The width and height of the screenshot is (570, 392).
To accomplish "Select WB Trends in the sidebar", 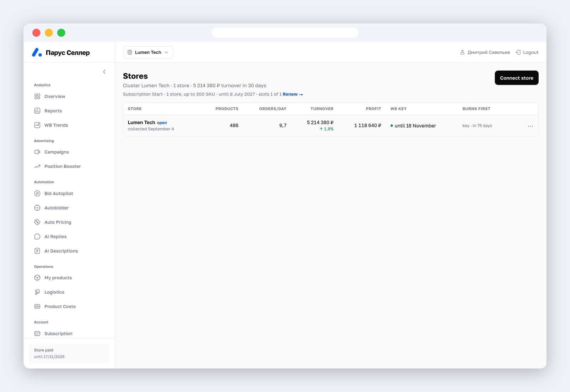I will tap(56, 125).
